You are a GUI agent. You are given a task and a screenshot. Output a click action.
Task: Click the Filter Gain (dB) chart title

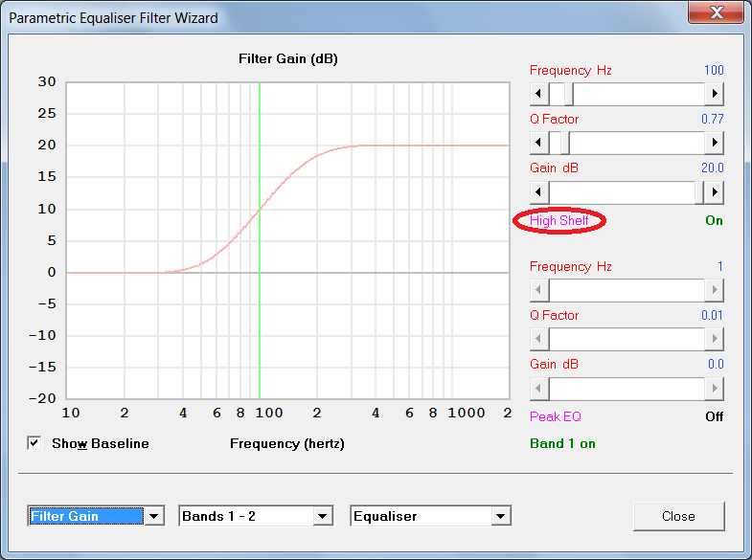[x=288, y=59]
